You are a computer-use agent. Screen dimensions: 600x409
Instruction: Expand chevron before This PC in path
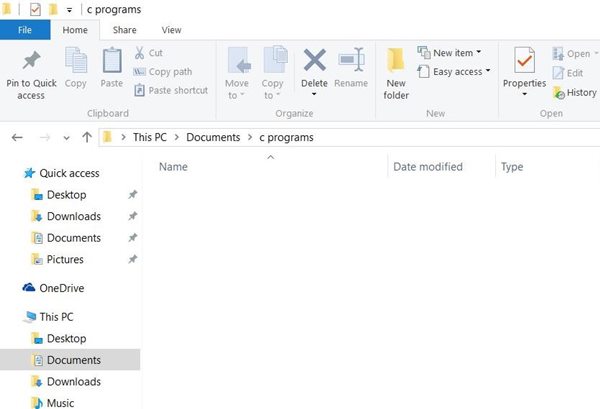click(123, 137)
